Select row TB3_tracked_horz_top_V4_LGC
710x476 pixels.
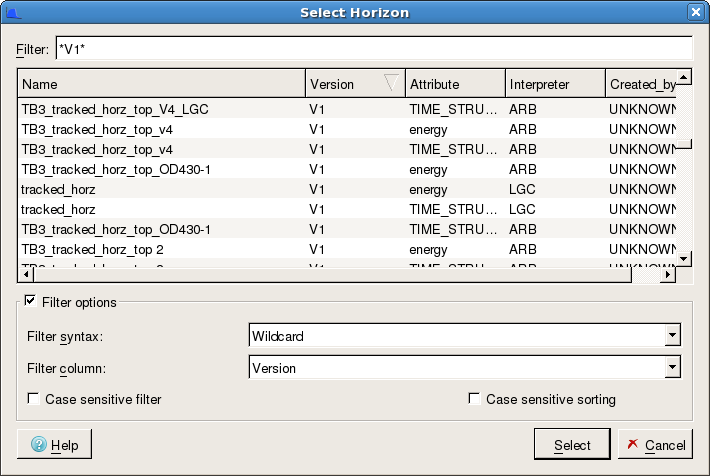click(346, 109)
